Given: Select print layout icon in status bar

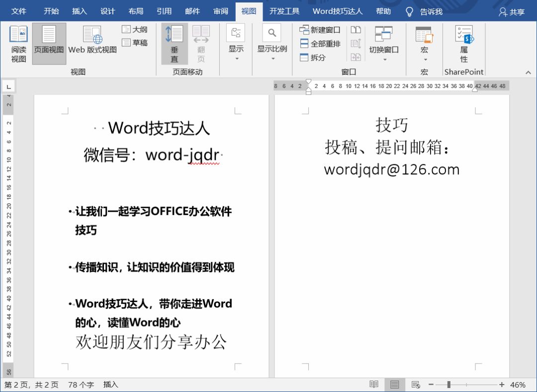Looking at the screenshot, I should pyautogui.click(x=394, y=385).
